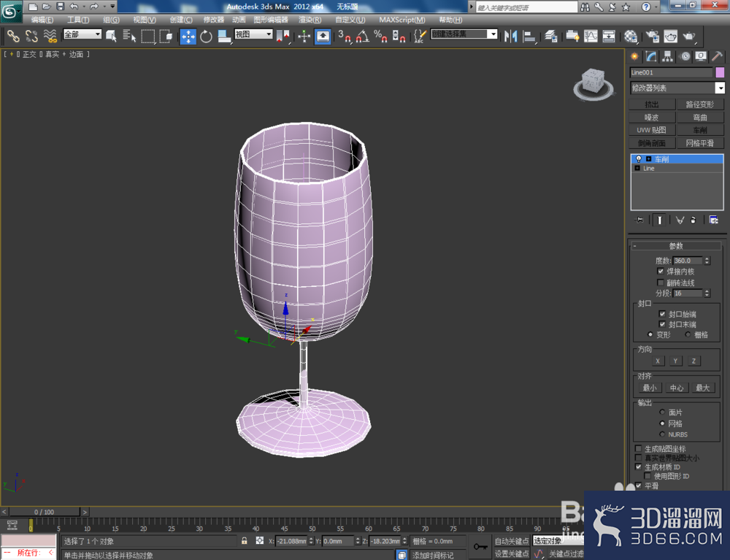This screenshot has height=560, width=730.
Task: Expand the Line sub-object levels
Action: (637, 168)
